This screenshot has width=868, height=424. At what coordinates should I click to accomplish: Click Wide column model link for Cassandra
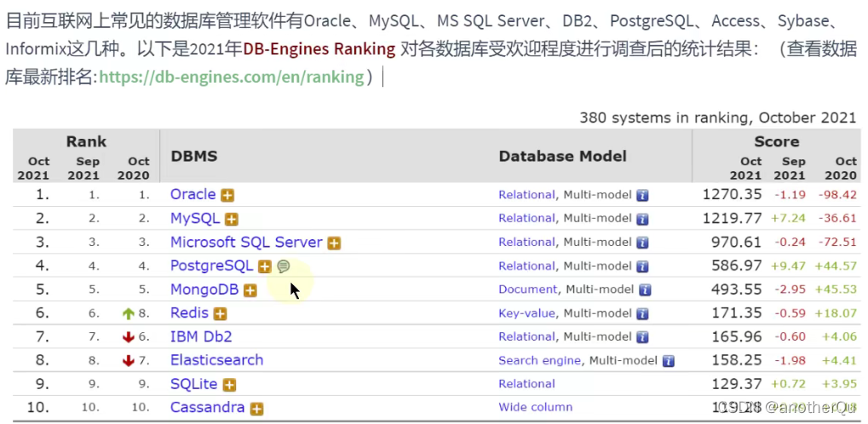(535, 408)
